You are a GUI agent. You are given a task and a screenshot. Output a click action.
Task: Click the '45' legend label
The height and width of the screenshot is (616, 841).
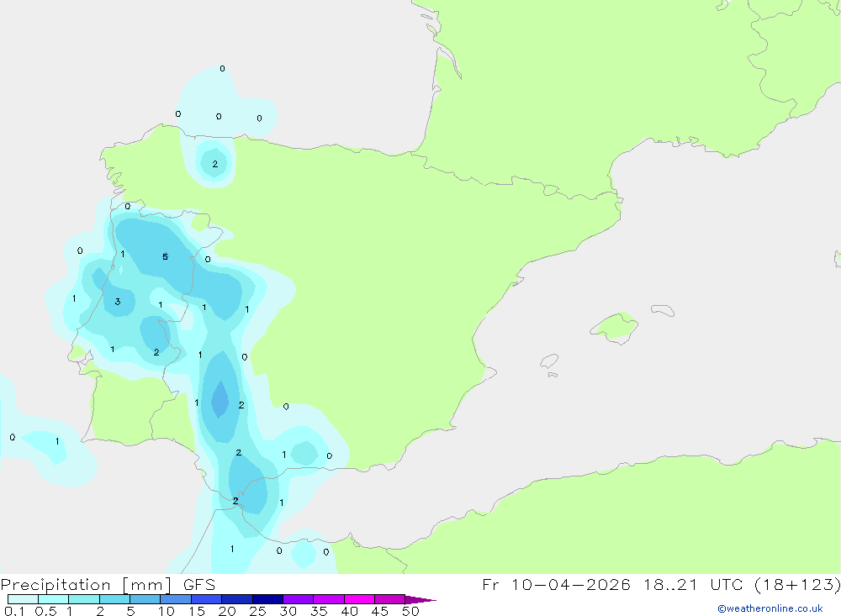(380, 611)
